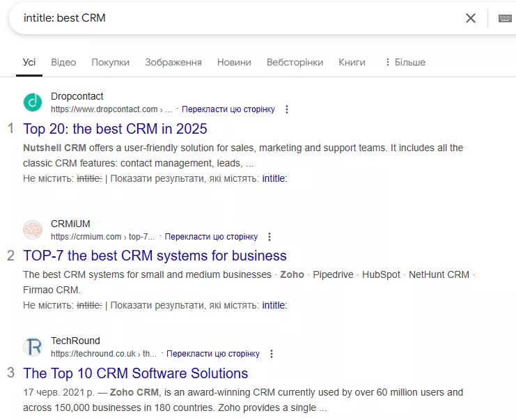Switch to the Книги tab
This screenshot has height=420, width=516.
coord(352,62)
